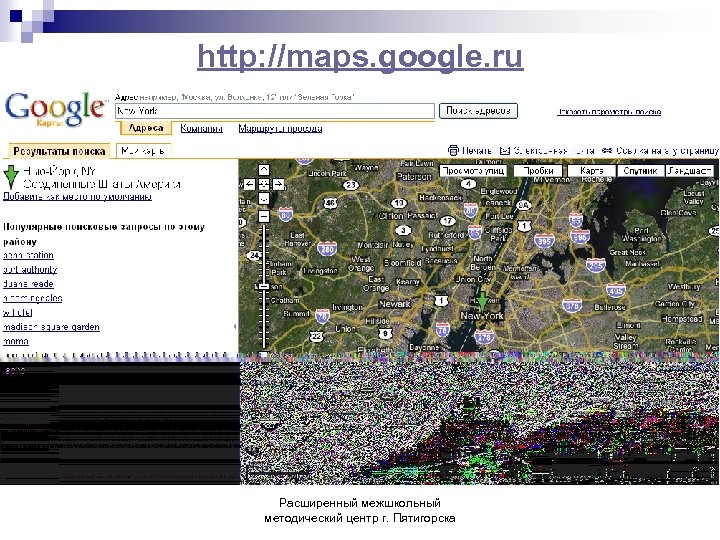Open the madison square garden suggestion
Image resolution: width=720 pixels, height=540 pixels.
point(51,327)
